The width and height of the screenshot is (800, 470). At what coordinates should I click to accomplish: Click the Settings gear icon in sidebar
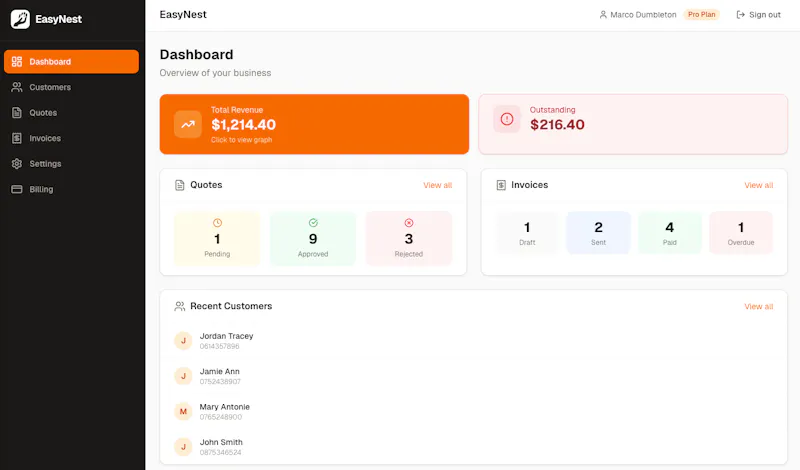click(x=17, y=164)
